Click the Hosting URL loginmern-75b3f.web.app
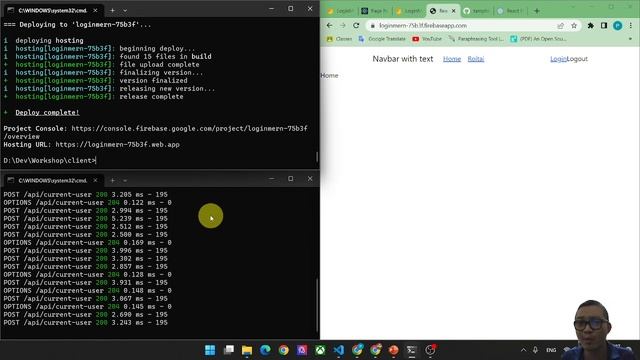Viewport: 640px width, 360px height. pos(118,144)
